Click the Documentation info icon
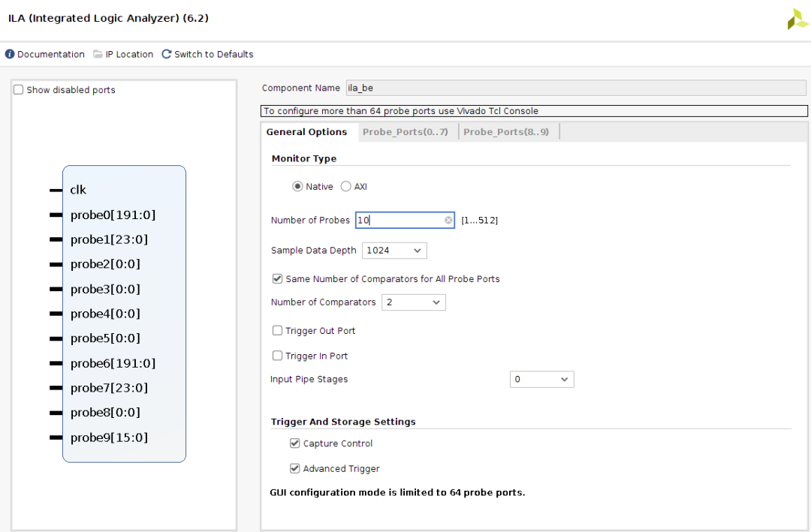 click(10, 54)
